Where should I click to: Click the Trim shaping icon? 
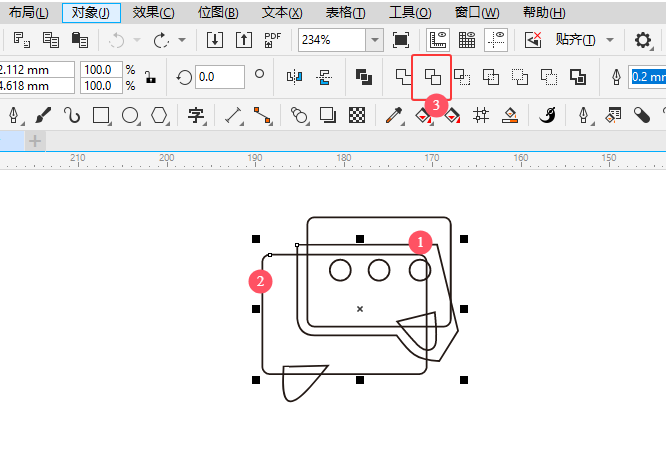pyautogui.click(x=433, y=77)
